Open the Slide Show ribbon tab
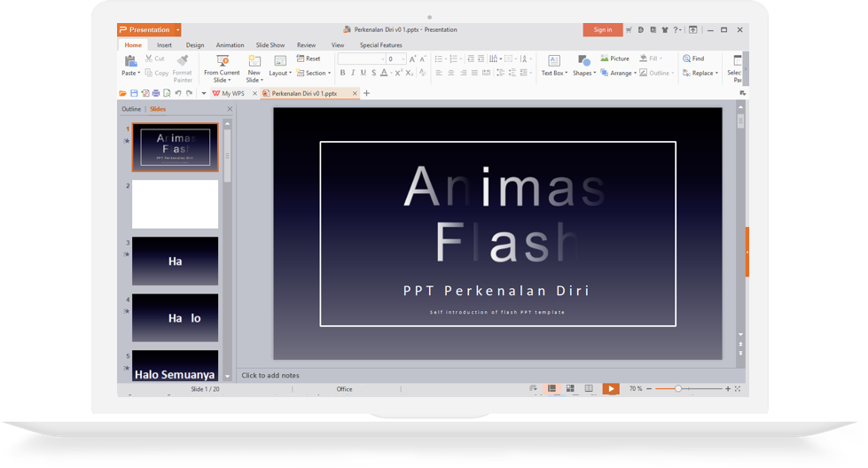 [x=270, y=45]
